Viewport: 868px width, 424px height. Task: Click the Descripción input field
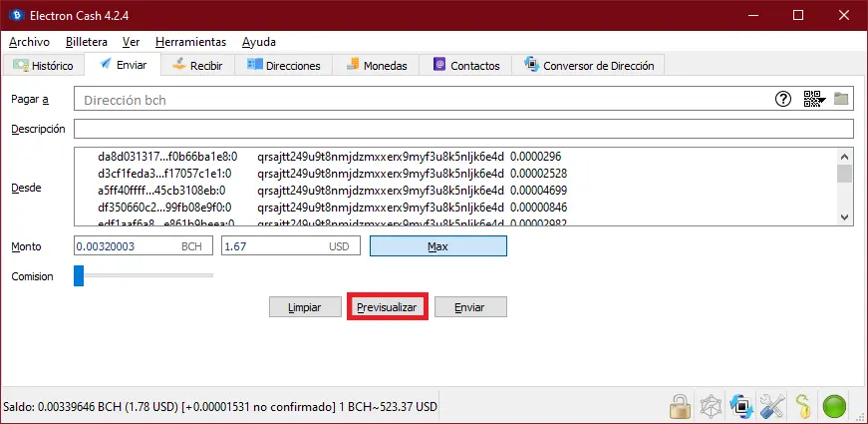[463, 129]
